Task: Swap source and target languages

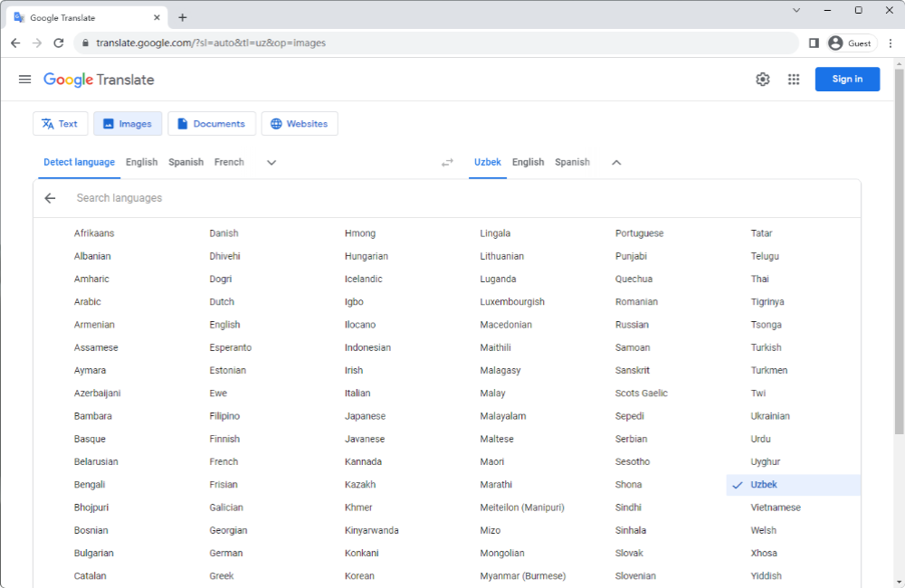Action: click(x=447, y=163)
